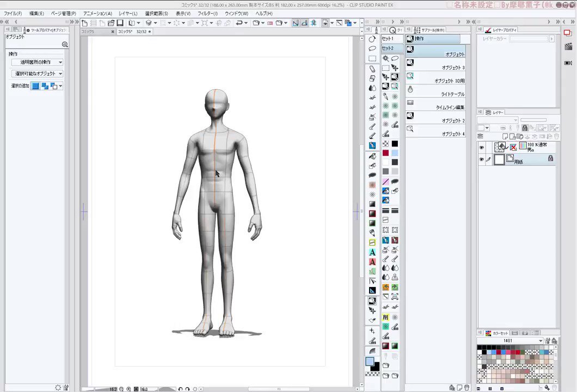Select the オブジェクト subtool
Image resolution: width=577 pixels, height=392 pixels.
(435, 51)
